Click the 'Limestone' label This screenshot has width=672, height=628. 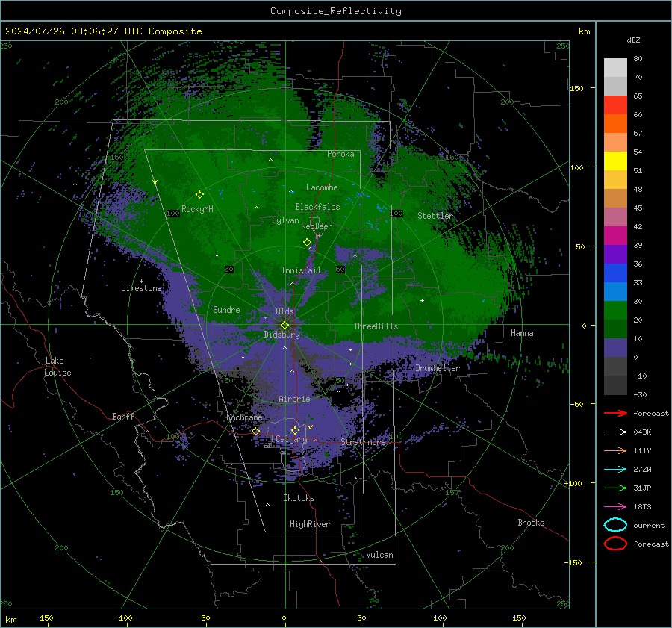tap(141, 288)
